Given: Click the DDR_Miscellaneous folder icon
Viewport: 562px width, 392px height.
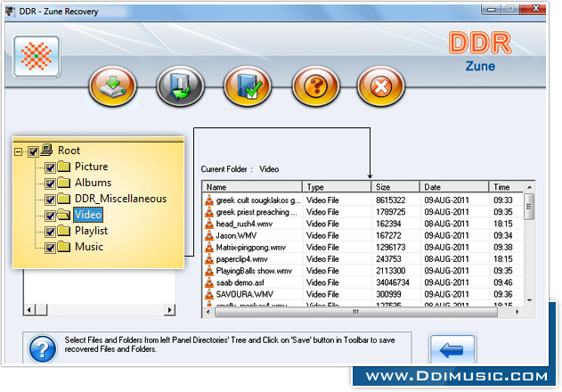Looking at the screenshot, I should (x=64, y=199).
